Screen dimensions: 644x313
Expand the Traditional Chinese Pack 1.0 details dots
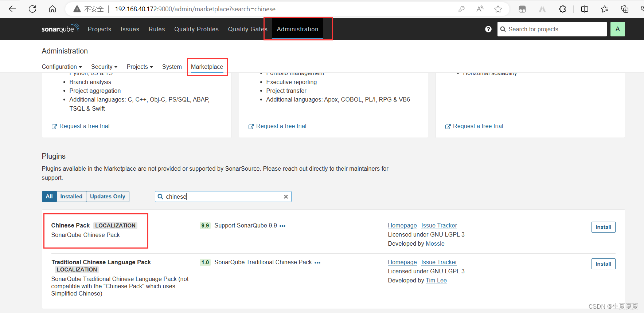click(x=317, y=263)
